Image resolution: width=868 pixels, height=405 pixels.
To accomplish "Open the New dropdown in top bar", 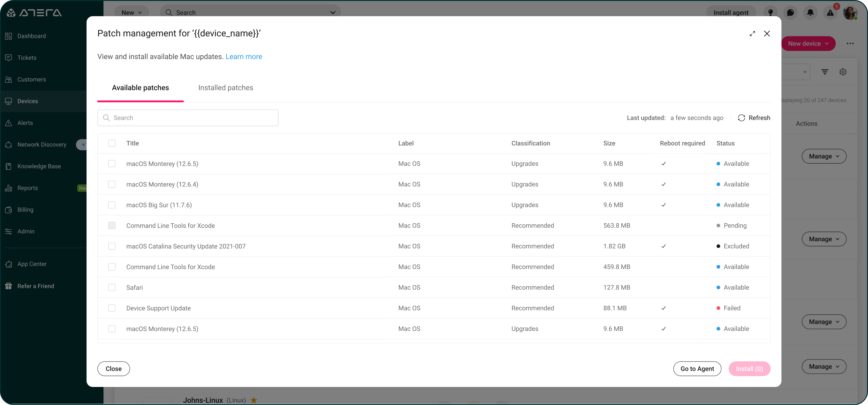I will point(131,13).
